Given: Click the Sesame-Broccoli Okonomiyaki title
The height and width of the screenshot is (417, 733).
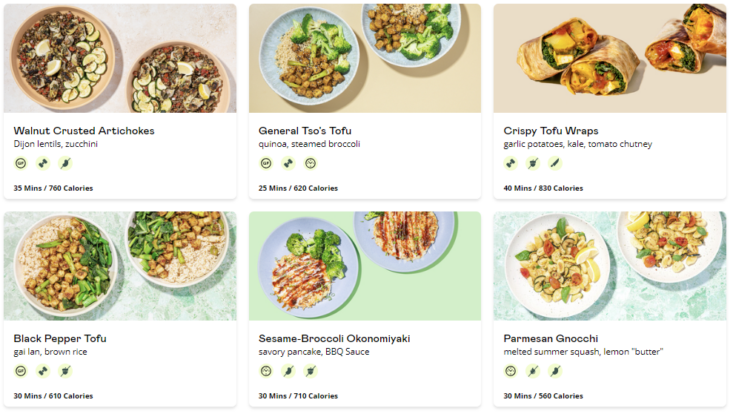Looking at the screenshot, I should [x=334, y=338].
